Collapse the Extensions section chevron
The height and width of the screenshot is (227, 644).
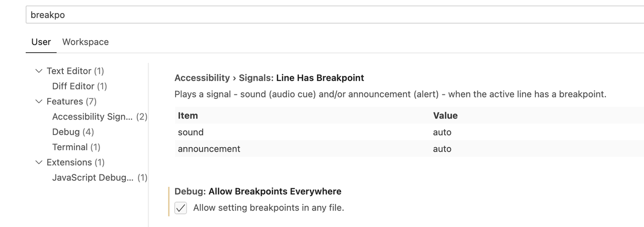point(39,162)
